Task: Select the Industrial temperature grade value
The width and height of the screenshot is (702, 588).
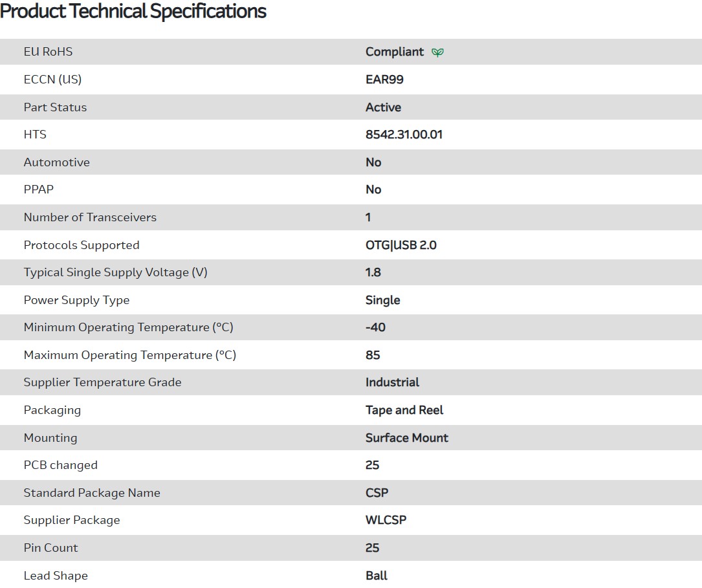Action: pyautogui.click(x=392, y=382)
